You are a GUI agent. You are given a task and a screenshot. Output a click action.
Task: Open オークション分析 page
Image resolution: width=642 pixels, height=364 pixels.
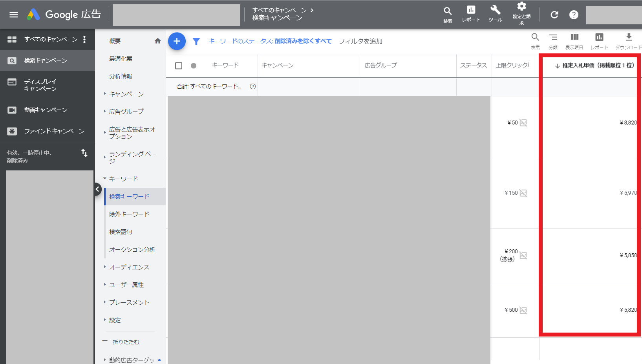tap(132, 249)
